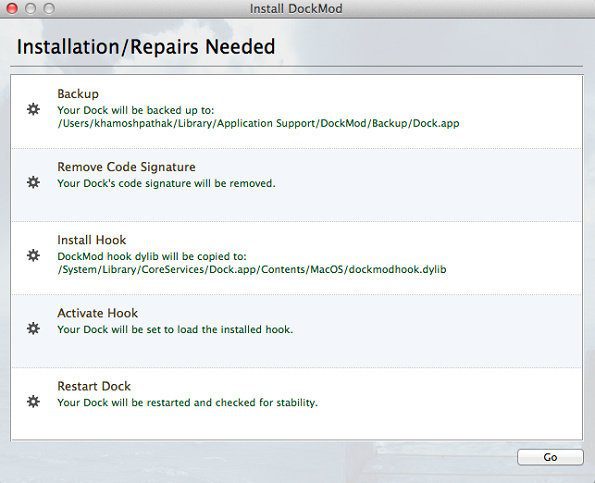Select the gear icon beside Activate Hook
The image size is (595, 483).
[33, 329]
